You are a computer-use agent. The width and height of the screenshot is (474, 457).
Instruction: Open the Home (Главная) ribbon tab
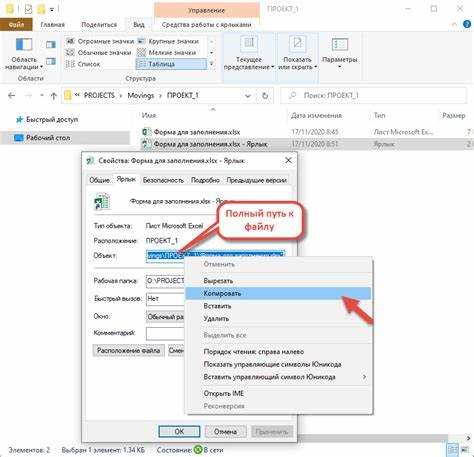[x=52, y=25]
